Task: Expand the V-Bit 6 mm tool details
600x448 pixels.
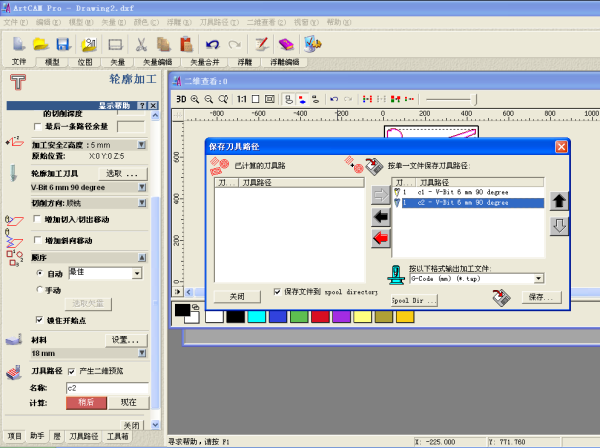Action: pyautogui.click(x=142, y=187)
